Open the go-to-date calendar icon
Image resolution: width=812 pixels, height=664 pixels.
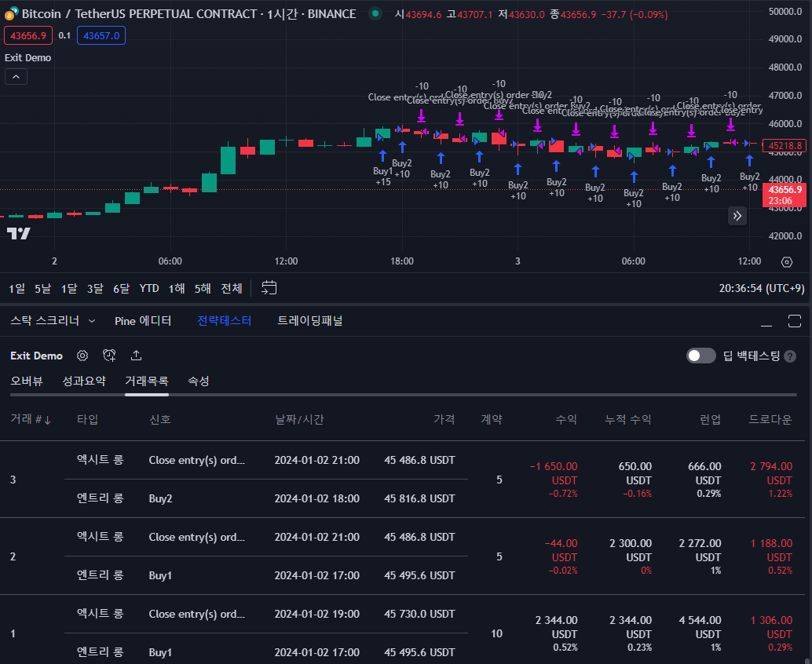pyautogui.click(x=269, y=288)
